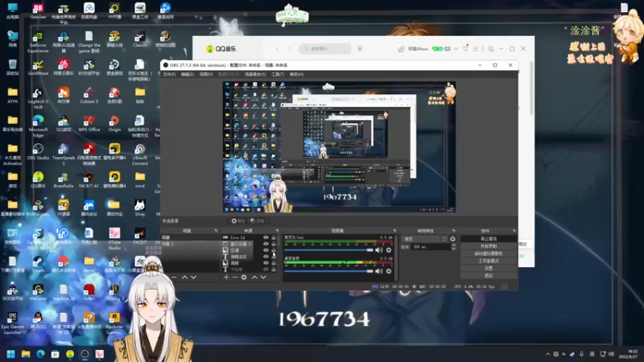The image size is (644, 362).
Task: Open WPS Office desktop shortcut
Action: pyautogui.click(x=89, y=124)
